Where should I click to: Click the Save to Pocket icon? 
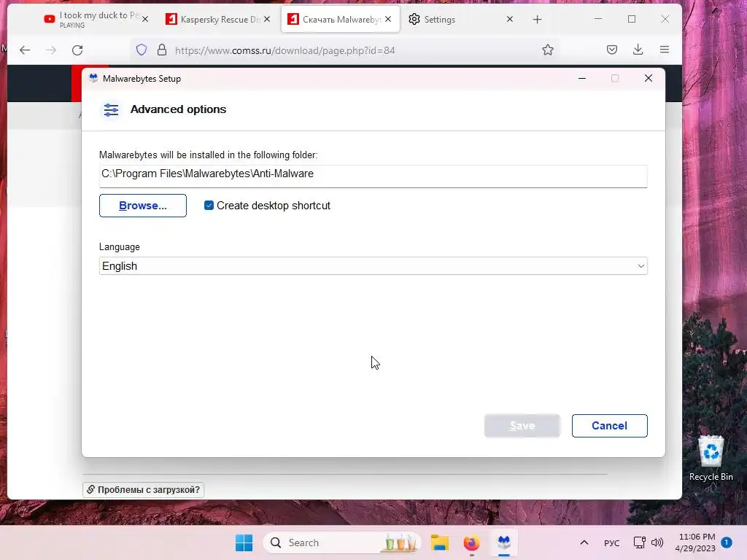click(x=612, y=50)
